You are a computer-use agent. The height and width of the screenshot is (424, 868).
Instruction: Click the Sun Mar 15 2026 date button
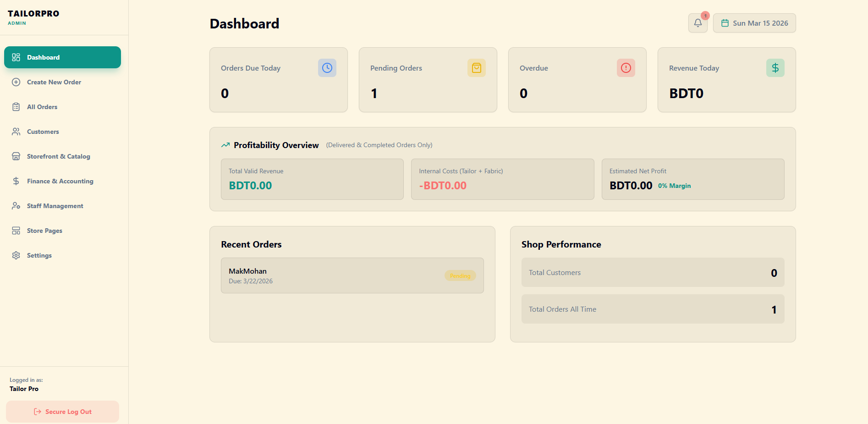754,23
